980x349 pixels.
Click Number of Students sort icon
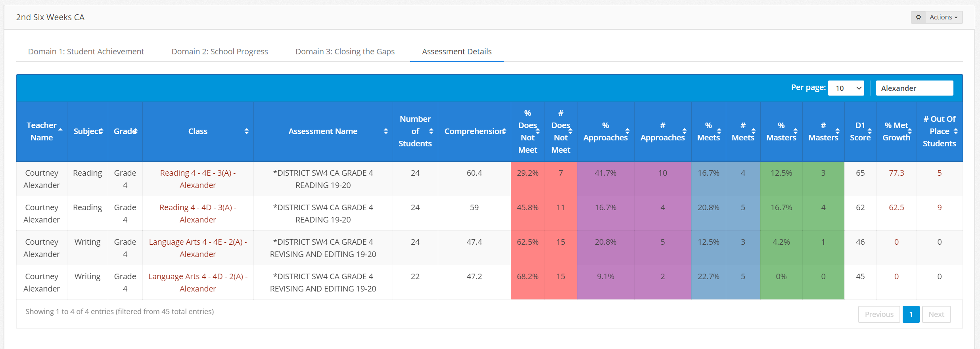click(431, 131)
